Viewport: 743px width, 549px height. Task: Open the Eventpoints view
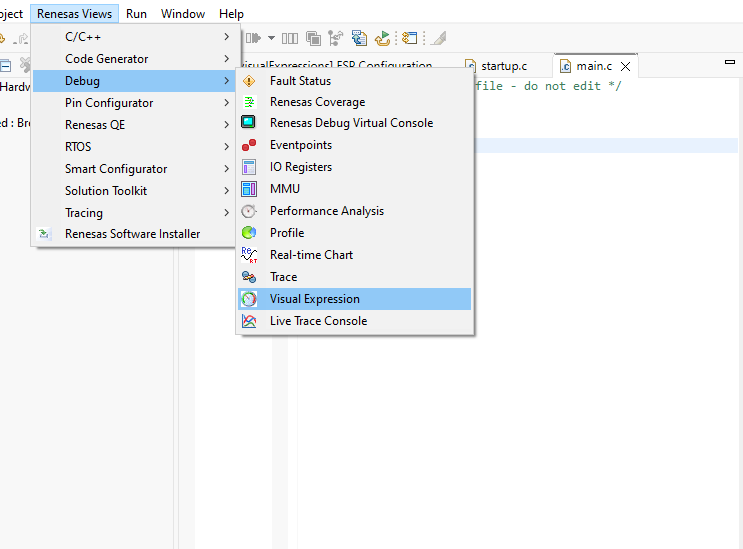(354, 145)
